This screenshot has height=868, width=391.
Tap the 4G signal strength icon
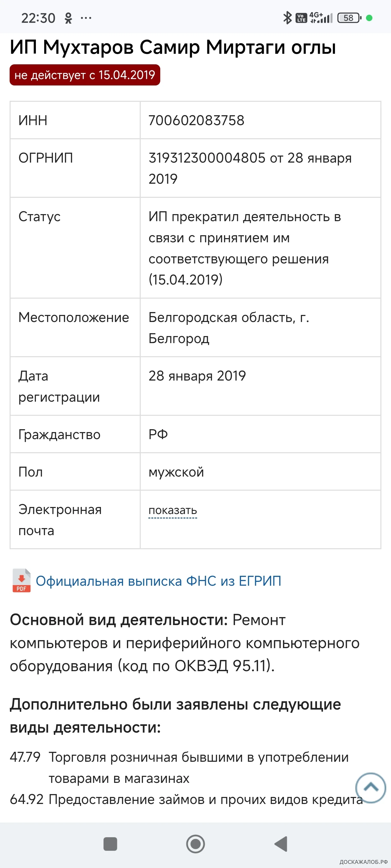[321, 18]
